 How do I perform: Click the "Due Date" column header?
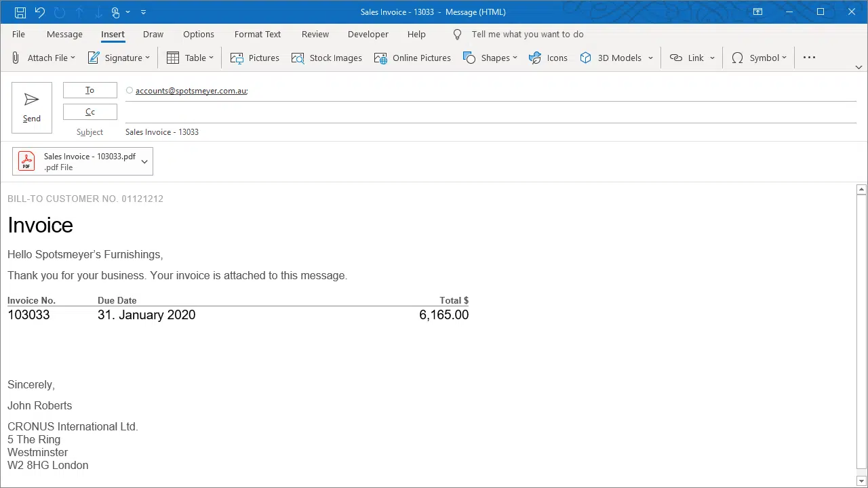[x=117, y=300]
